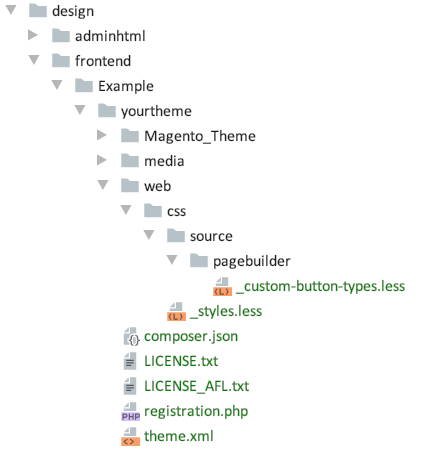
Task: Click the text file icon beside LICENSE_AFL.txt
Action: 130,386
